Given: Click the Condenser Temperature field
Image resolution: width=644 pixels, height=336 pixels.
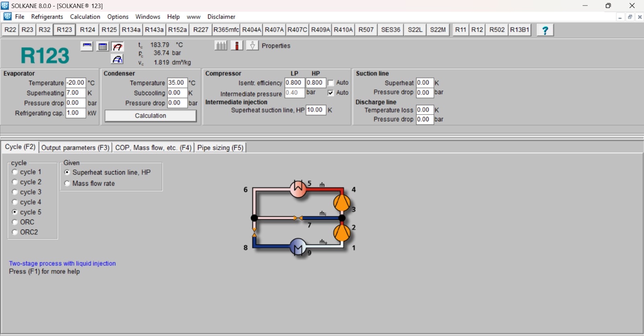Looking at the screenshot, I should point(177,83).
